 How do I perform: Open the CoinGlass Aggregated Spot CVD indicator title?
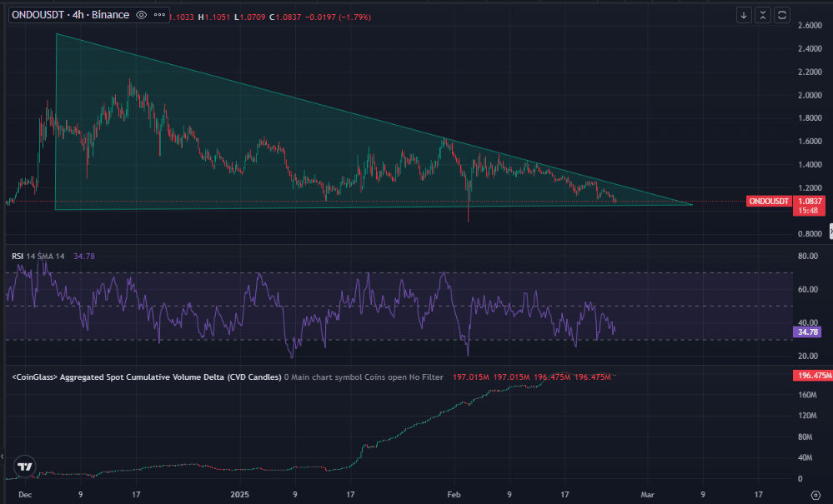coord(146,377)
